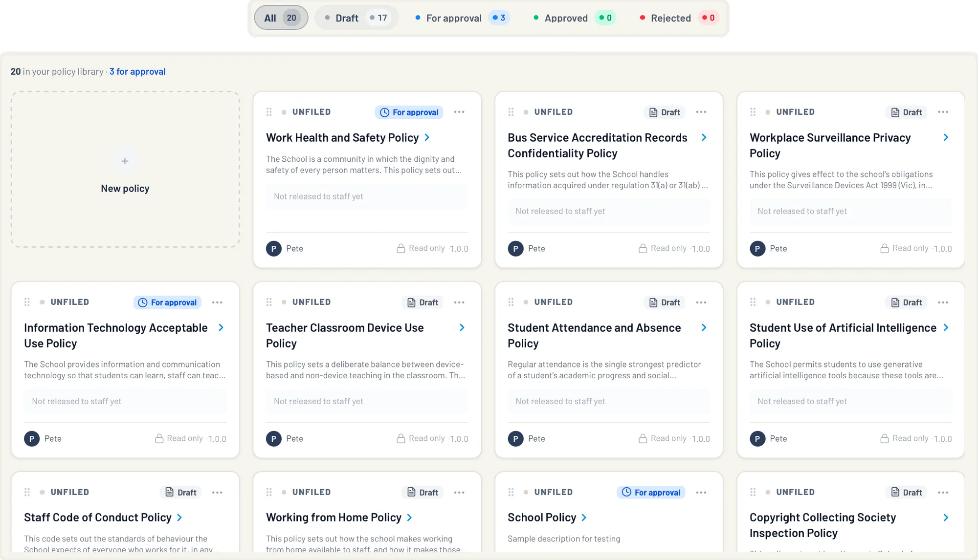Grab the drag handle on Information Technology Acceptable Use card
Screen dimensions: 978x560
(x=27, y=302)
